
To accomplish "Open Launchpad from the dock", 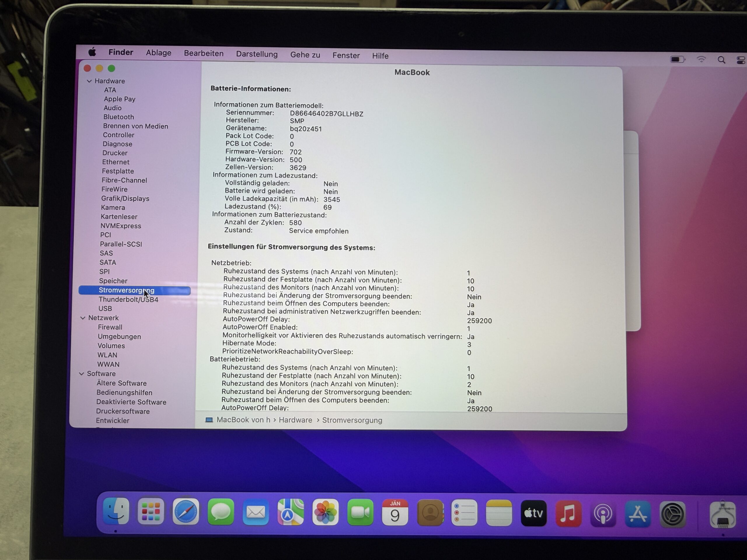I will (x=151, y=511).
